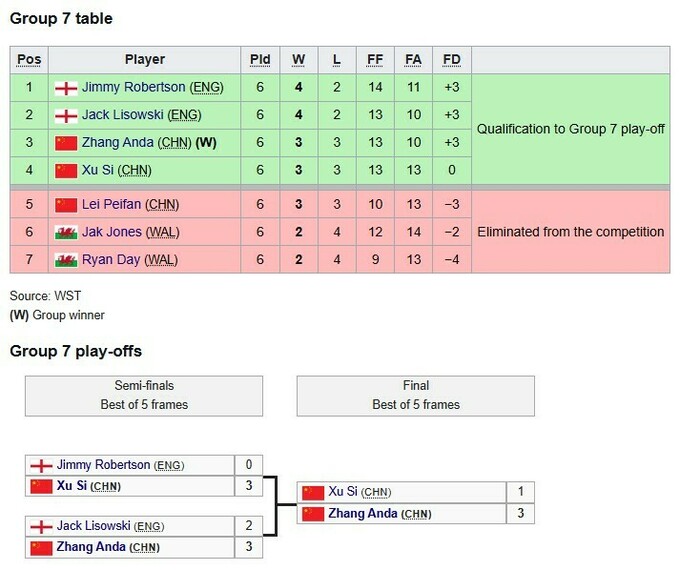Viewport: 680px width, 570px height.
Task: Click England flag beside Jimmy Robertson in table
Action: (x=66, y=87)
